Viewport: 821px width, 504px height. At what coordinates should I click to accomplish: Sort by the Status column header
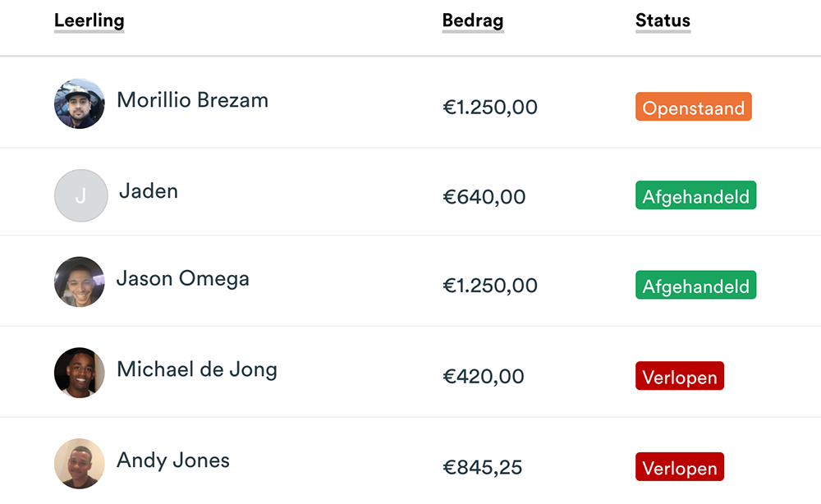click(x=663, y=21)
